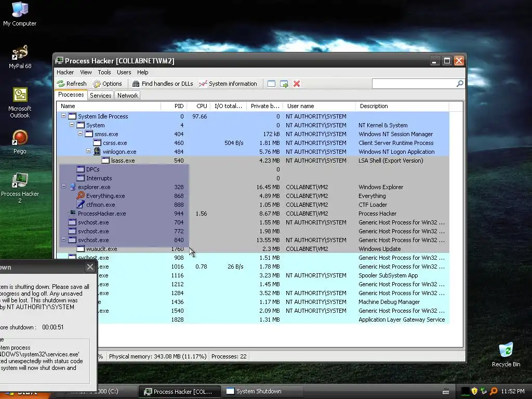Screen dimensions: 532x399
Task: Click the Everything search tray icon
Action: (494, 391)
